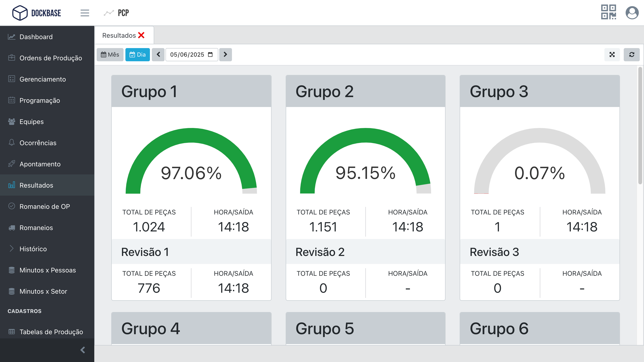Open the Dashboard from the sidebar
Screen dimensions: 644x362
[36, 37]
